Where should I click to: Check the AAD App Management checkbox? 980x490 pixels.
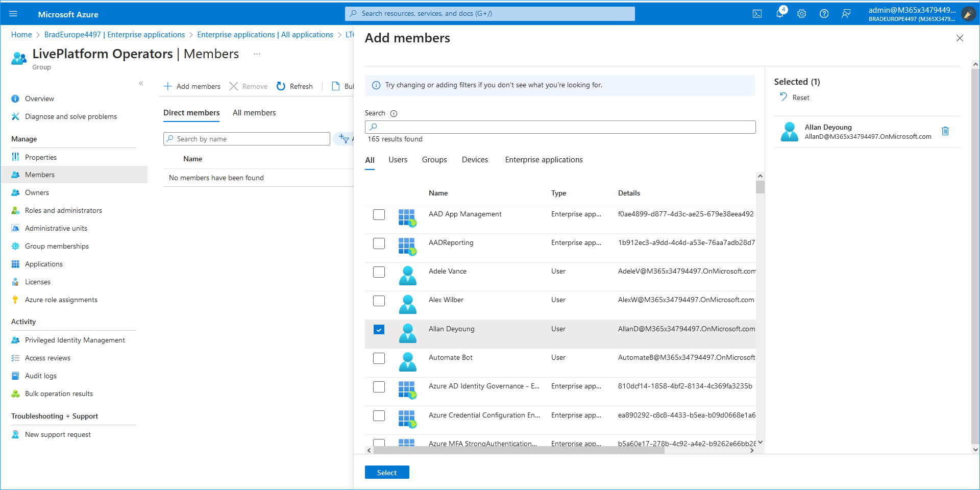pyautogui.click(x=379, y=214)
